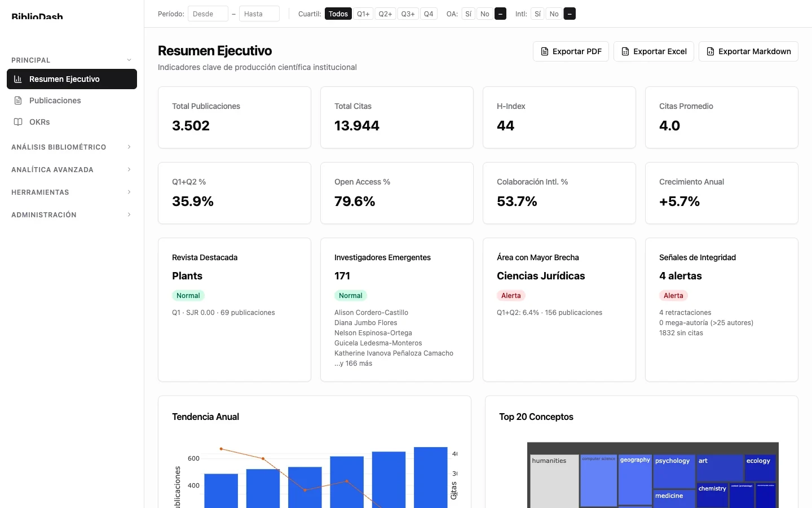Click the Colaboración Intl. value 53.7%

pyautogui.click(x=517, y=201)
